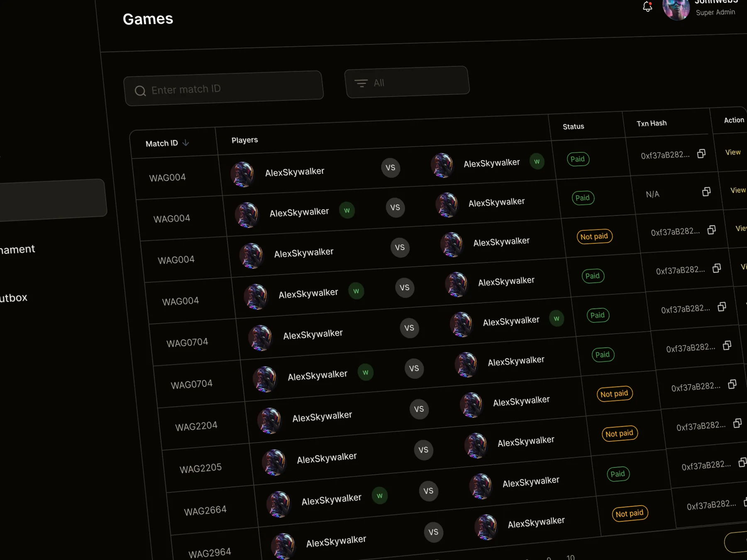Click W badge on right player, WAG004 row
Image resolution: width=747 pixels, height=560 pixels.
537,161
